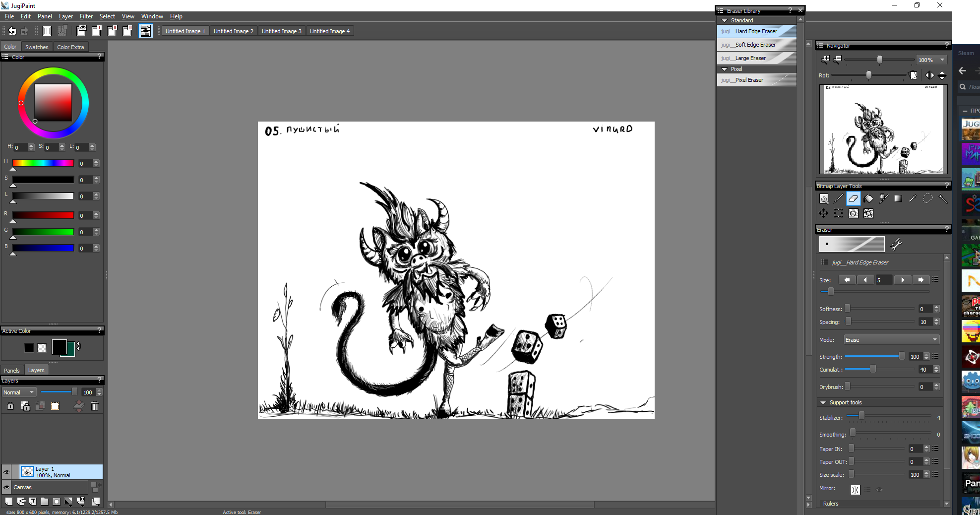Delete layer with trash can icon
This screenshot has height=515, width=980.
[94, 406]
